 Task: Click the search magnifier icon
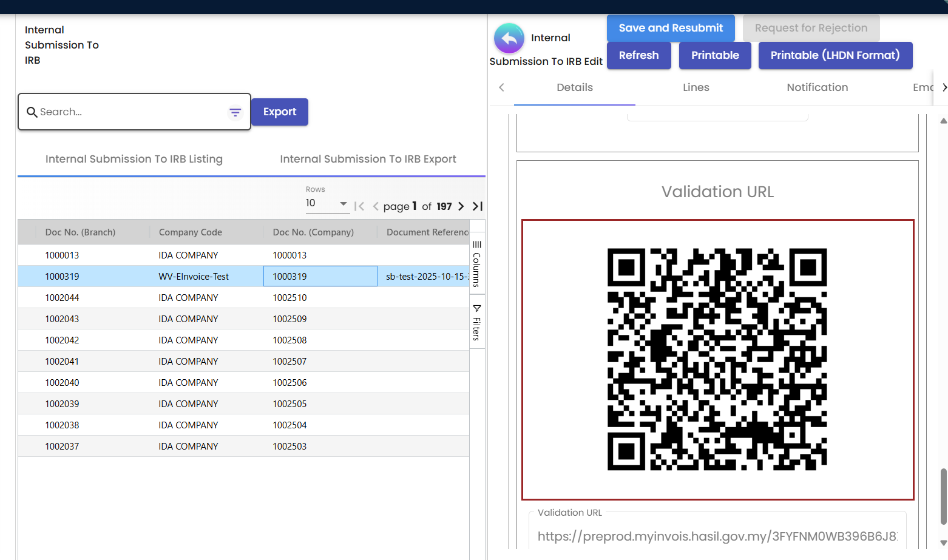[x=32, y=112]
